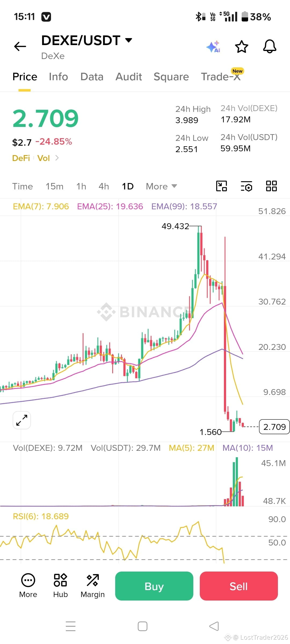Tap MA(5): 27M volume label
290x644 pixels.
click(191, 448)
